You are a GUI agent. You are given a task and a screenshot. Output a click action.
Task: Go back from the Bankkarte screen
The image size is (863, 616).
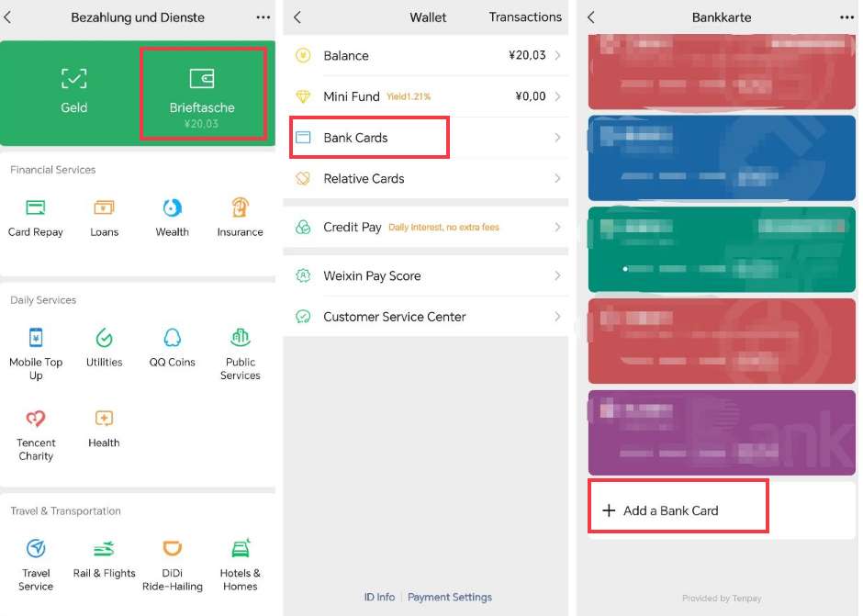click(591, 17)
